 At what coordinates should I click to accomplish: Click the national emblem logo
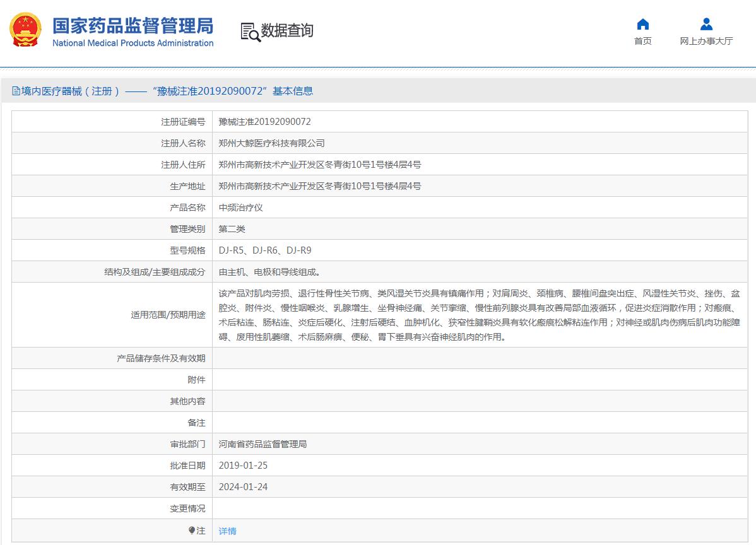click(25, 30)
